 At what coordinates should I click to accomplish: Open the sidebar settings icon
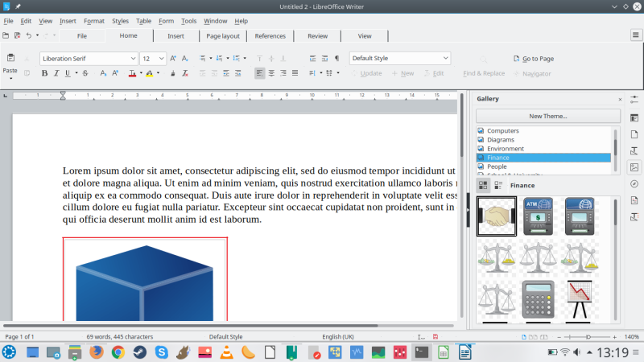click(634, 99)
